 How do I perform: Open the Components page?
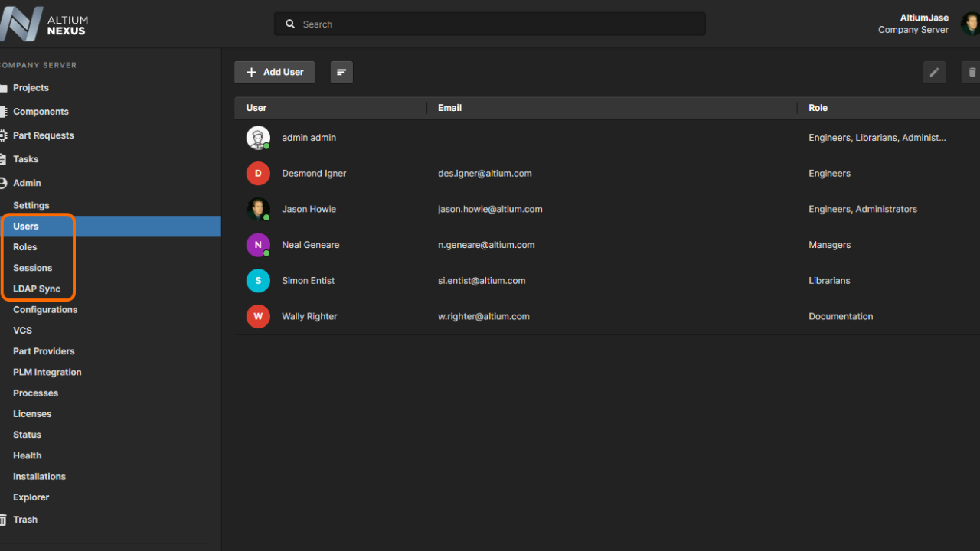(41, 112)
